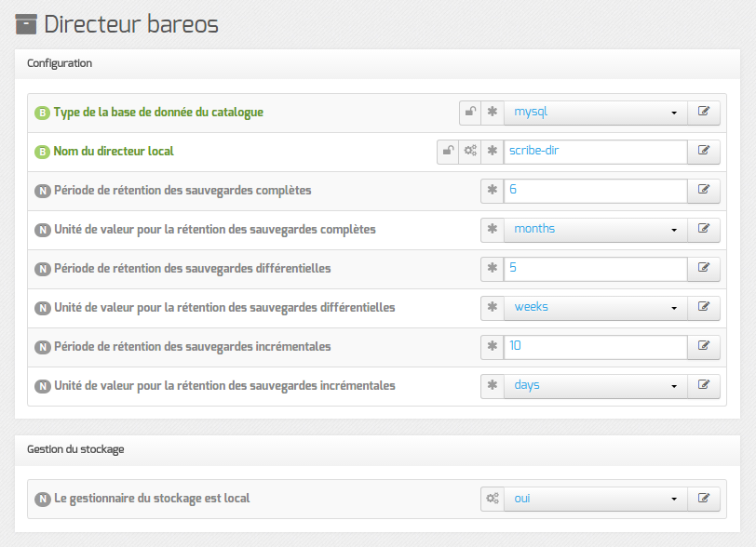The width and height of the screenshot is (756, 547).
Task: Click the archive box icon beside Directeur bareos
Action: 26,24
